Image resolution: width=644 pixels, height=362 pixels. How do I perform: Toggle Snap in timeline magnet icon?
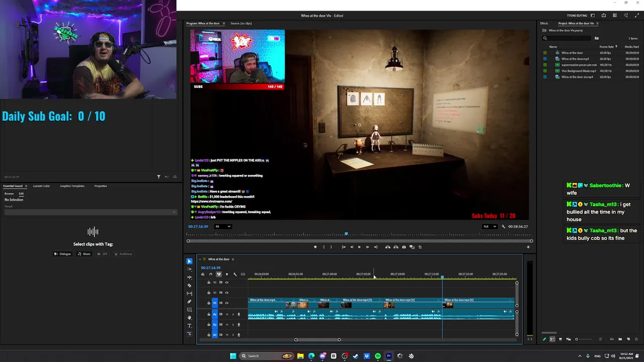click(x=211, y=274)
